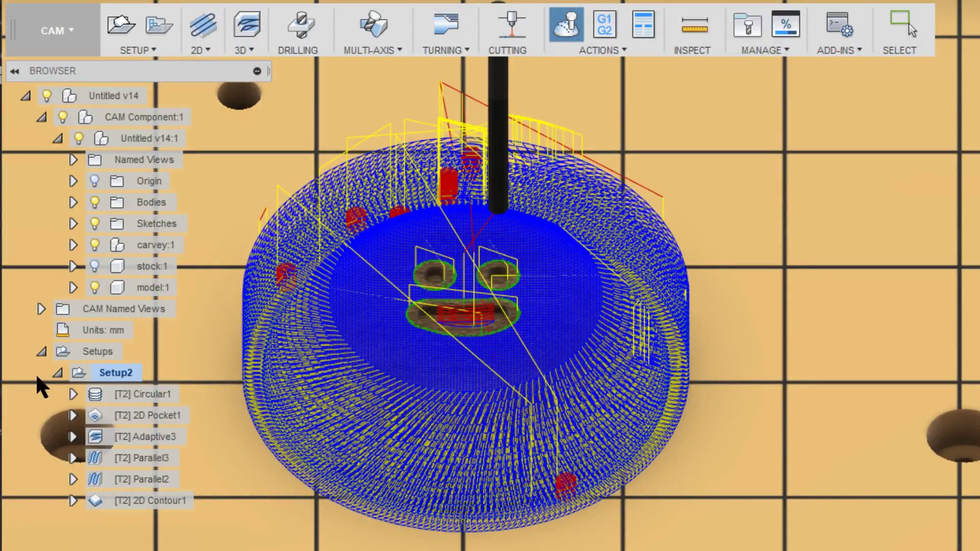Viewport: 980px width, 551px height.
Task: Toggle visibility of the stock:1 component
Action: click(94, 266)
